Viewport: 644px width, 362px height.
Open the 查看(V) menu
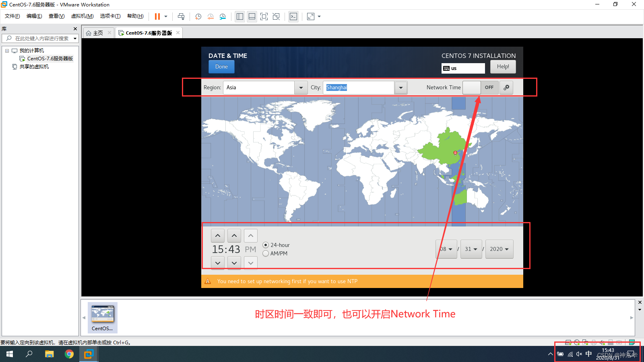point(56,16)
